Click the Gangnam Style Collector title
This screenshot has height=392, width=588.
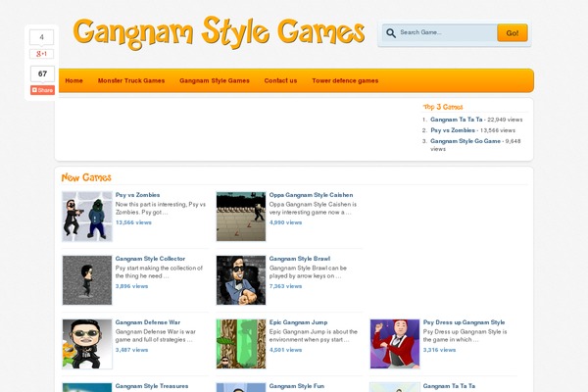(x=150, y=259)
